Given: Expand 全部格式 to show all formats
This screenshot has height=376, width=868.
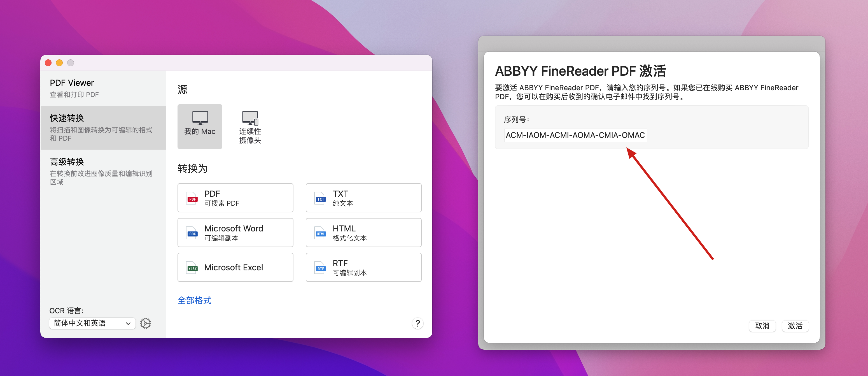Looking at the screenshot, I should (x=194, y=300).
